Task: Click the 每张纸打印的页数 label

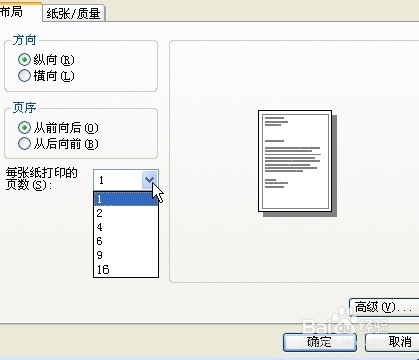Action: (42, 179)
